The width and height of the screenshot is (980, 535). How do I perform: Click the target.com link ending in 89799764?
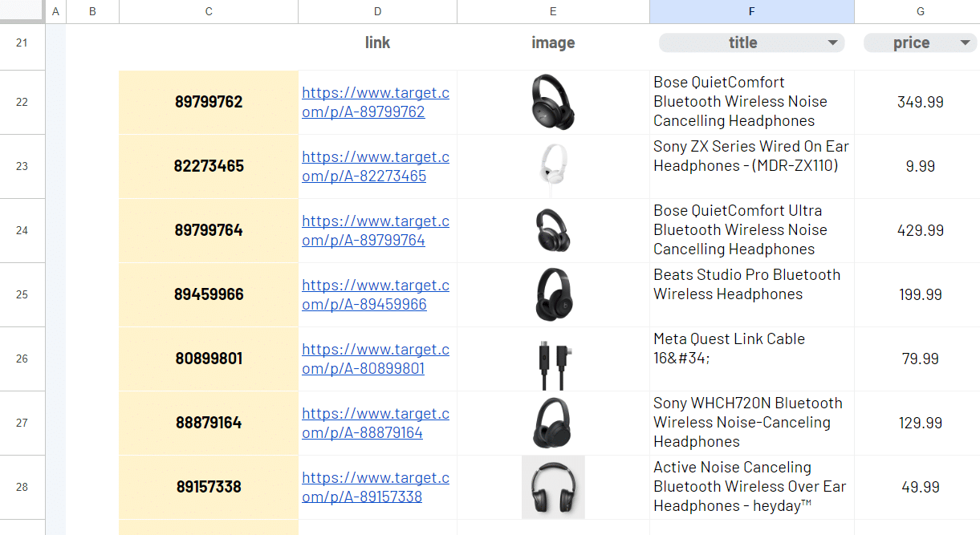click(x=375, y=230)
